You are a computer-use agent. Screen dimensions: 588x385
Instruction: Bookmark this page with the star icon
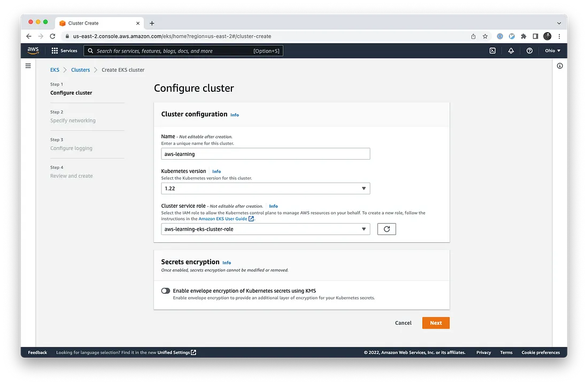[x=485, y=36]
